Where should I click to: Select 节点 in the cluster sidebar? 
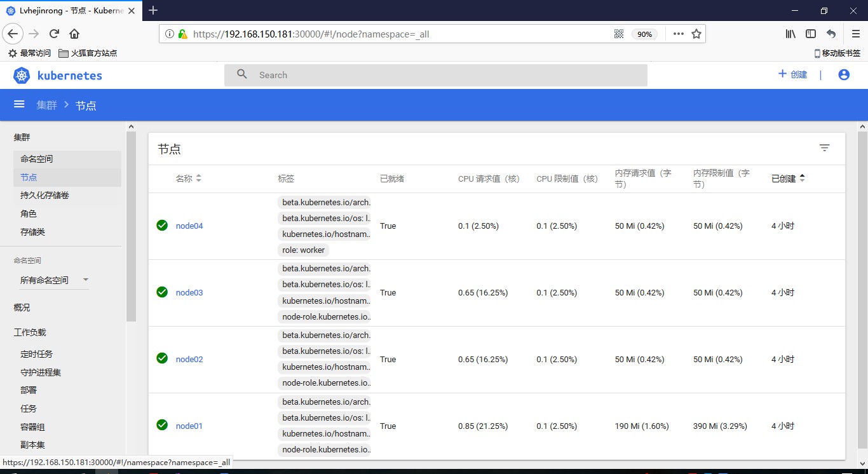pyautogui.click(x=67, y=177)
